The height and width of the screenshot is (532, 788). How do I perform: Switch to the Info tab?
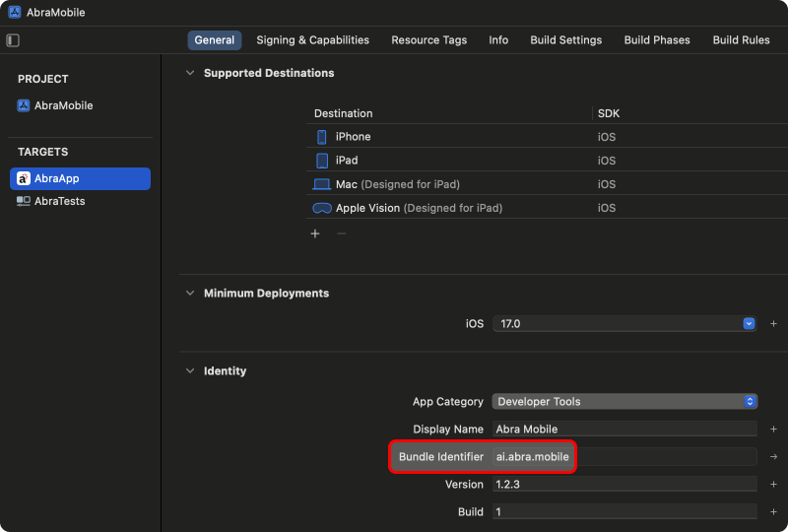498,40
